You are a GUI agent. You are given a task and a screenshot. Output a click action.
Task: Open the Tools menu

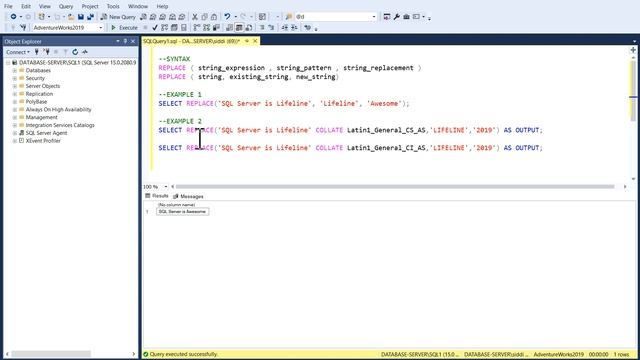(113, 6)
